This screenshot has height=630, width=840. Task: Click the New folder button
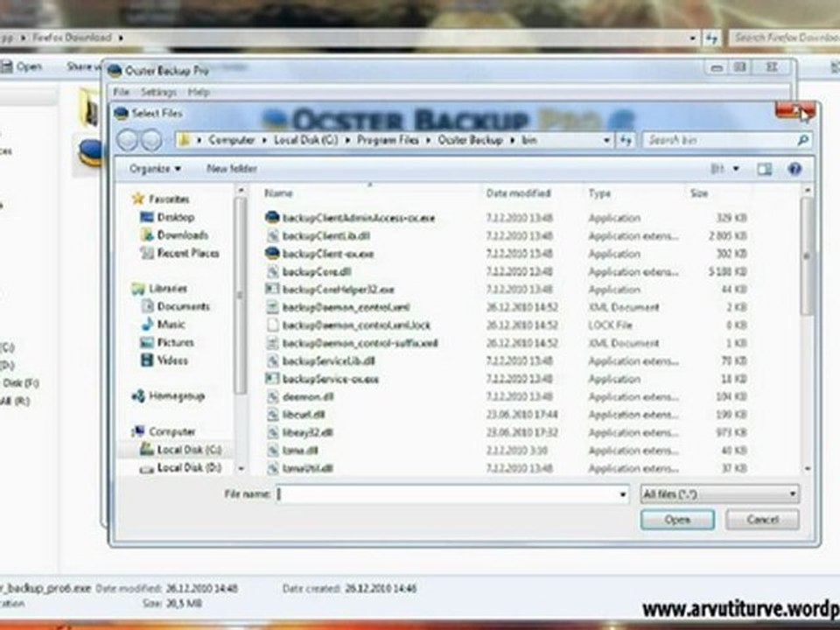(231, 169)
